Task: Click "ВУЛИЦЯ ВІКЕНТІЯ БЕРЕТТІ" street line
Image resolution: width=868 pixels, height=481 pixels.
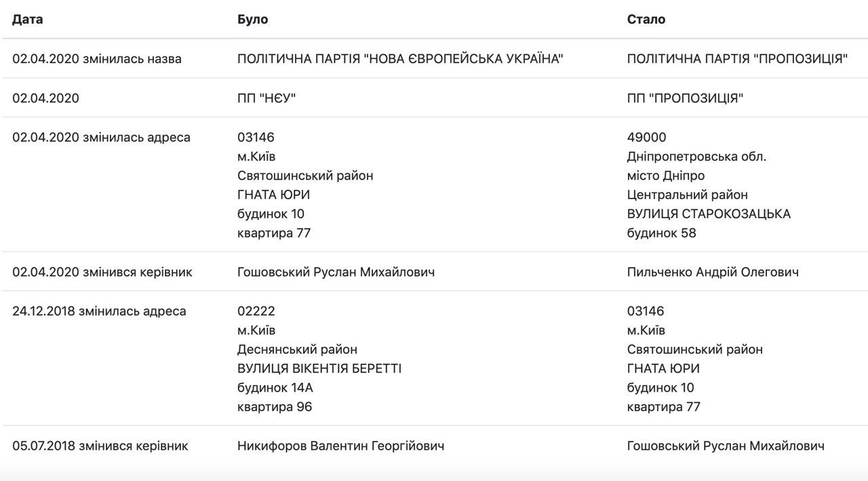Action: (319, 369)
